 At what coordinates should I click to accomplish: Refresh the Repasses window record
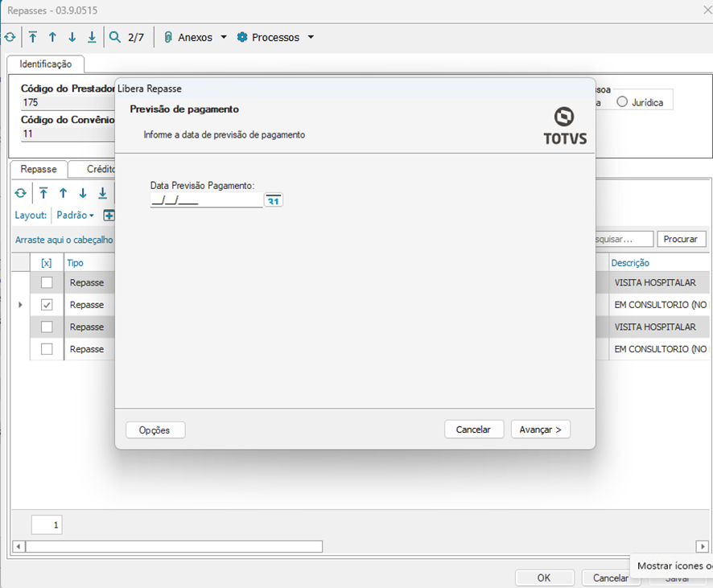[10, 37]
